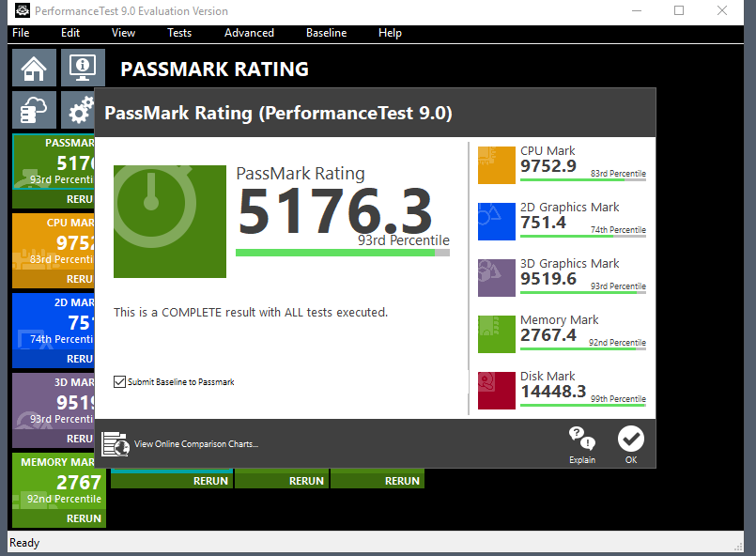Go to the Home screen icon
756x556 pixels.
click(x=34, y=68)
